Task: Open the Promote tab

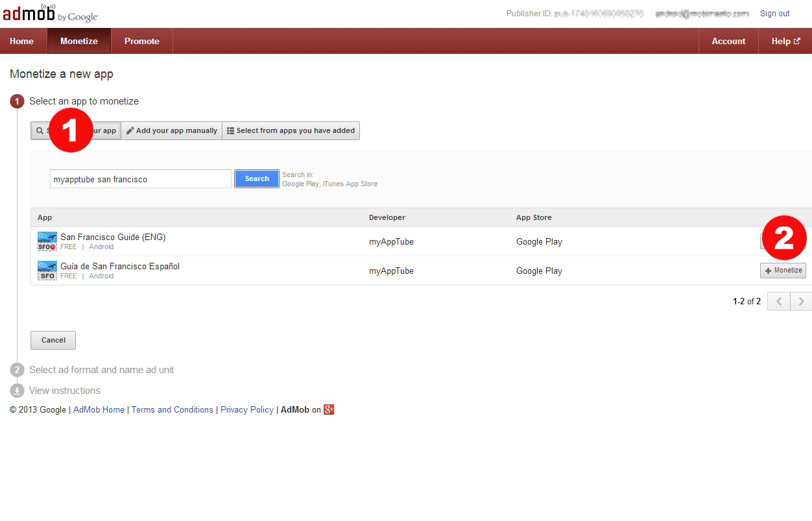Action: [142, 41]
